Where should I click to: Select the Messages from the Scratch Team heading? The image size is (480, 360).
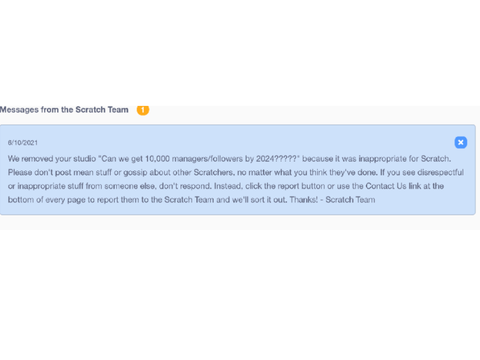[64, 110]
